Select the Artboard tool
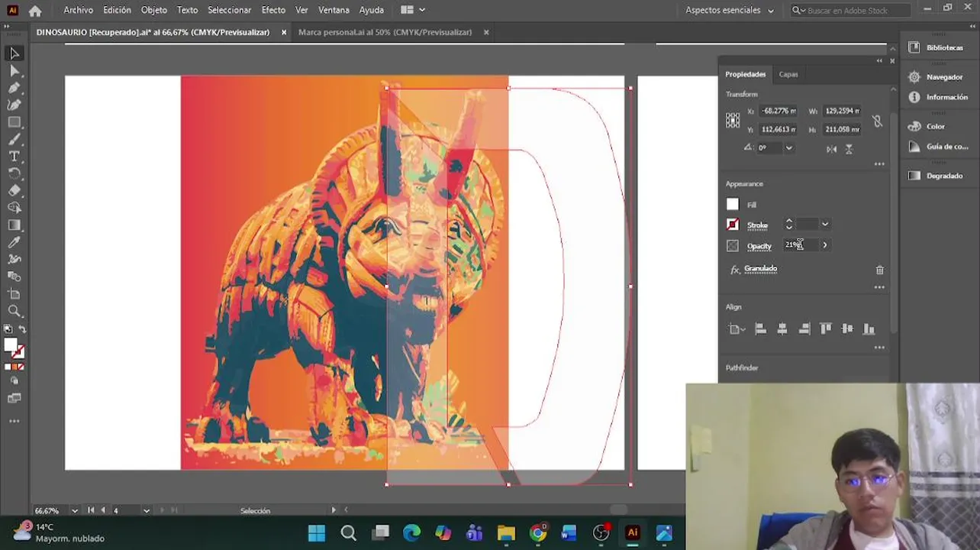 14,293
